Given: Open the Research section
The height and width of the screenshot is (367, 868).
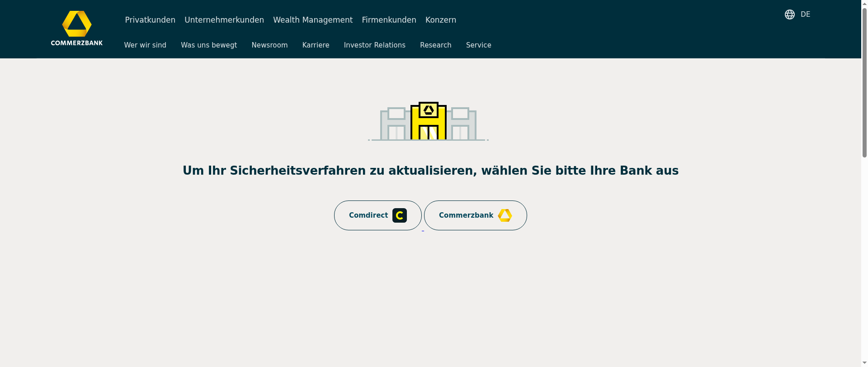Looking at the screenshot, I should pos(436,45).
